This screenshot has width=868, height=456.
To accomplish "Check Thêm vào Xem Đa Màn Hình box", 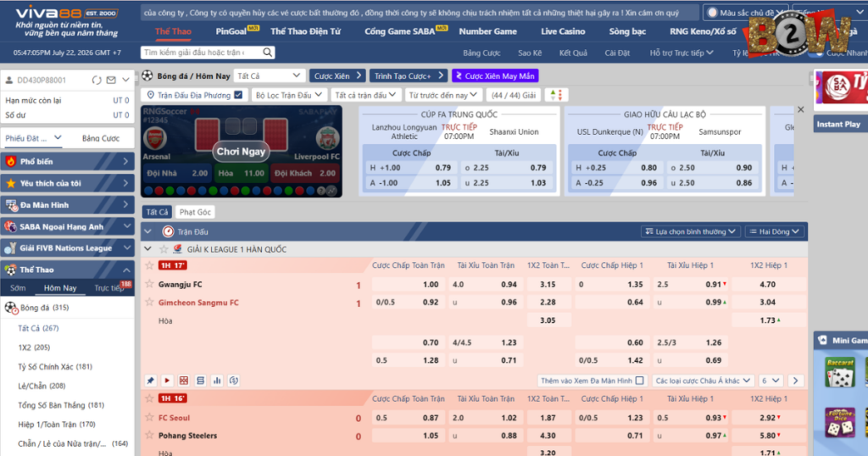I will pos(640,381).
